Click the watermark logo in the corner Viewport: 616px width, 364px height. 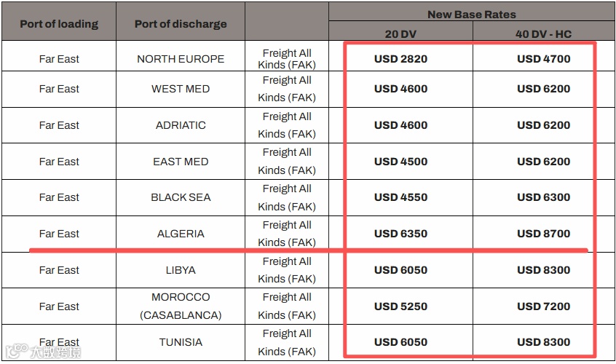point(43,352)
